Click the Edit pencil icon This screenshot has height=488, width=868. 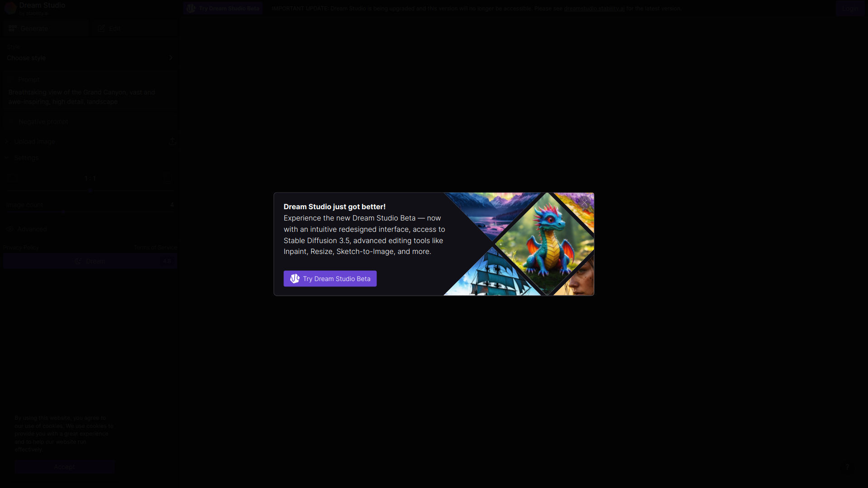point(102,28)
